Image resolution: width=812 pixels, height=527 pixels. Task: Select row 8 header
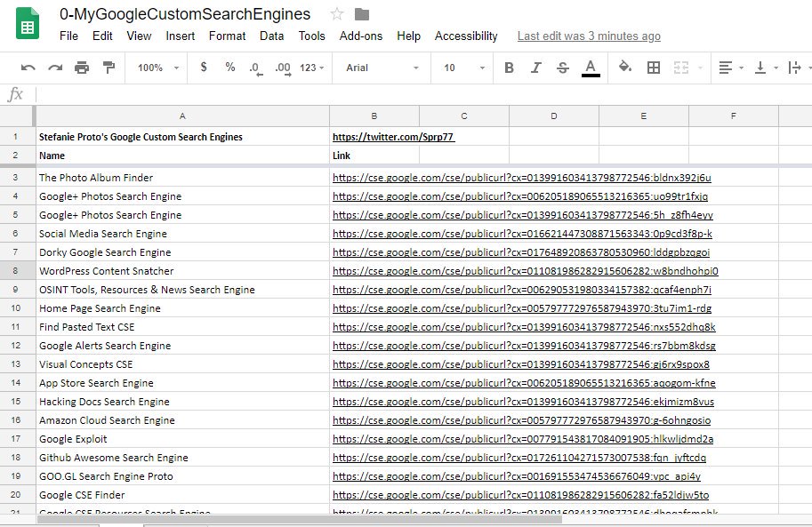[15, 271]
